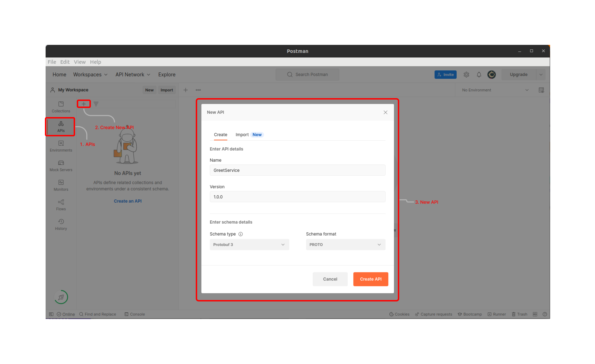Image resolution: width=595 pixels, height=364 pixels.
Task: Click the filter icon in the sidebar
Action: click(96, 104)
